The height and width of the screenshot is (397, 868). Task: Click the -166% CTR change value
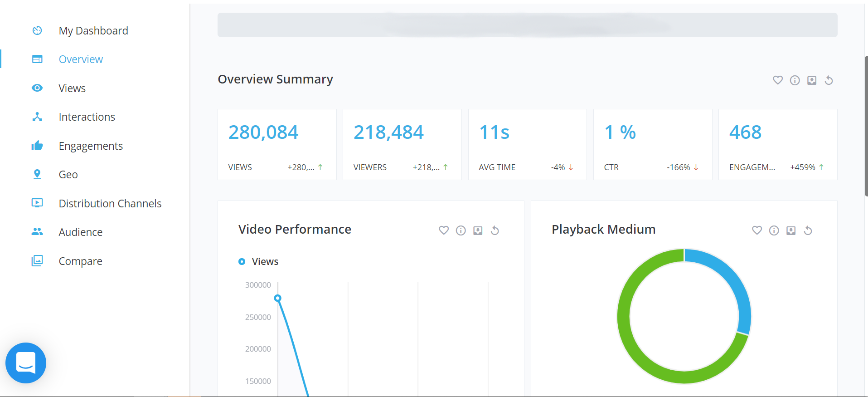[679, 167]
